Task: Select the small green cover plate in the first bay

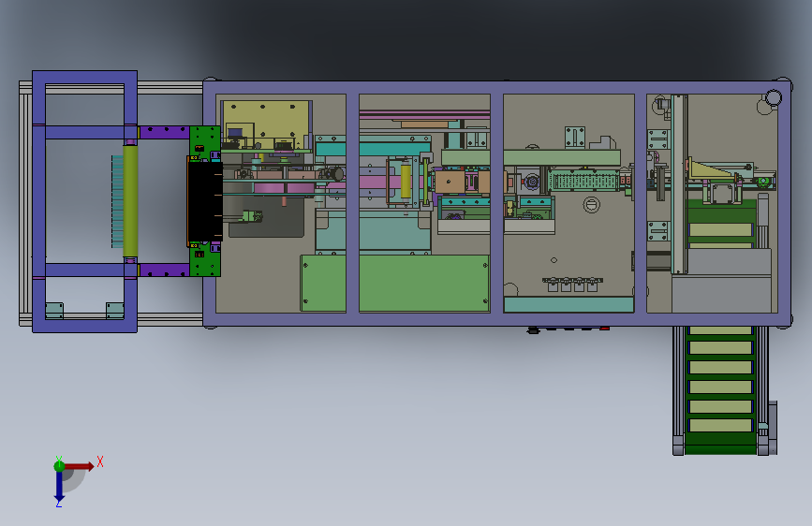Action: tap(323, 284)
